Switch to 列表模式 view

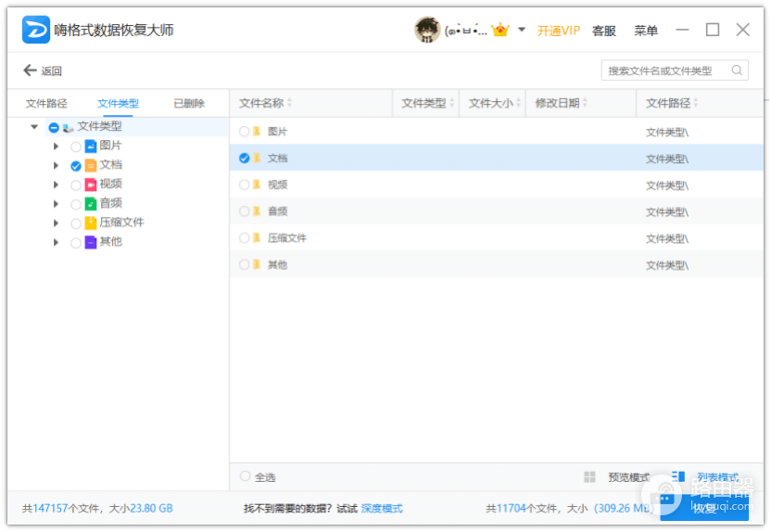pyautogui.click(x=718, y=477)
